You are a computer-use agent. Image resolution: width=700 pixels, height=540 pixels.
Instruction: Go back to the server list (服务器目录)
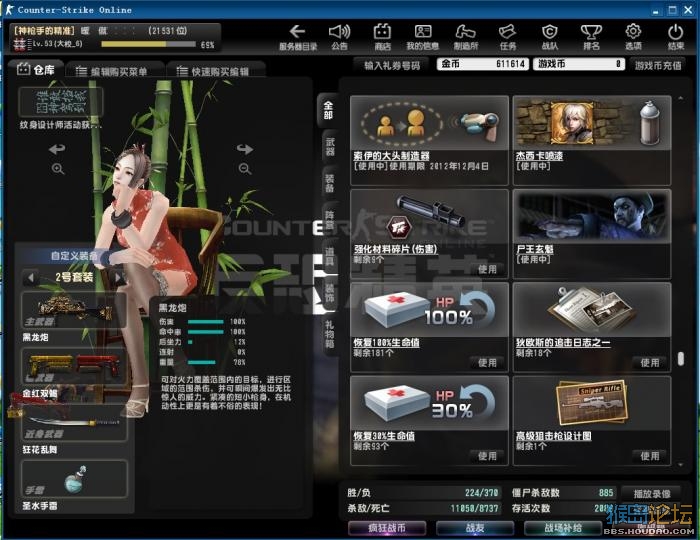pyautogui.click(x=298, y=37)
